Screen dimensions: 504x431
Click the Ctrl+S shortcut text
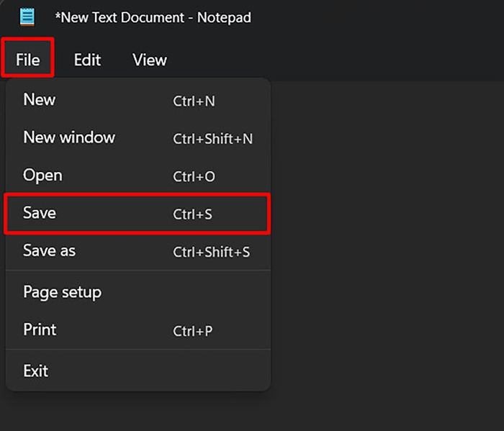(x=192, y=214)
